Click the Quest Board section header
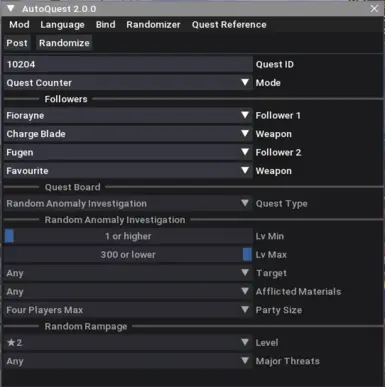The image size is (385, 387). tap(73, 187)
